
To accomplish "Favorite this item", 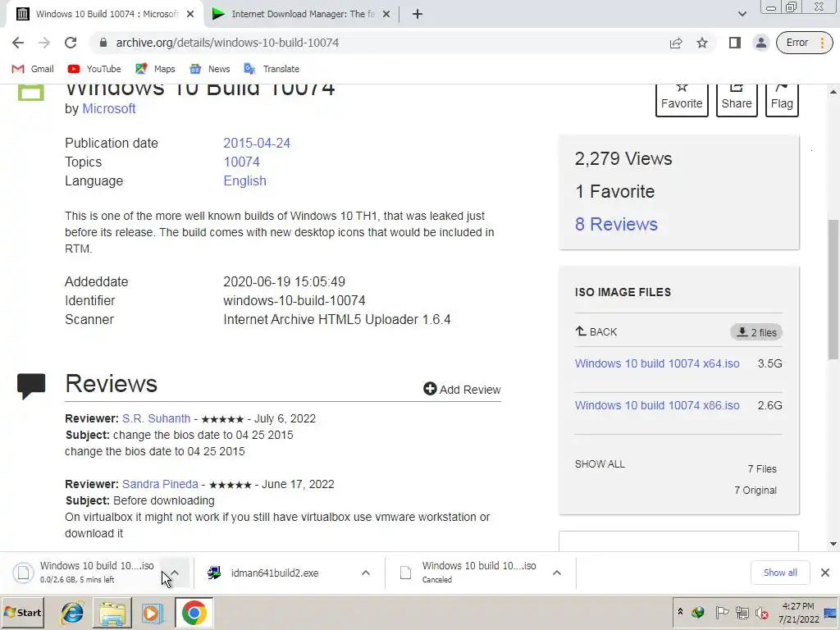I will 682,99.
